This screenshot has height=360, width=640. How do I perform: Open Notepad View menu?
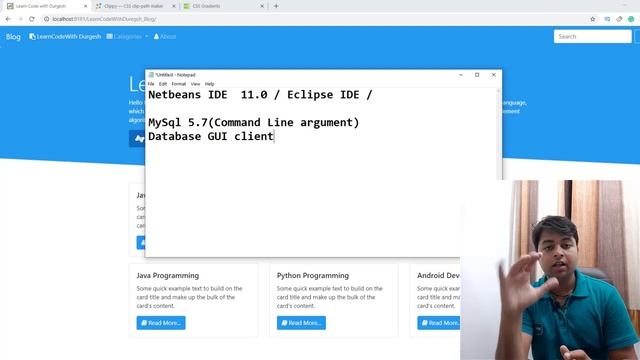point(196,84)
